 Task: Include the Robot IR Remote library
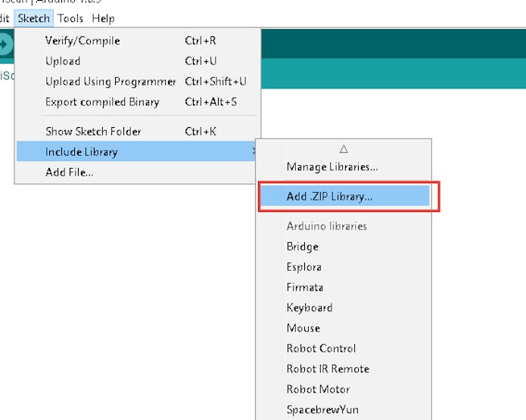tap(344, 369)
